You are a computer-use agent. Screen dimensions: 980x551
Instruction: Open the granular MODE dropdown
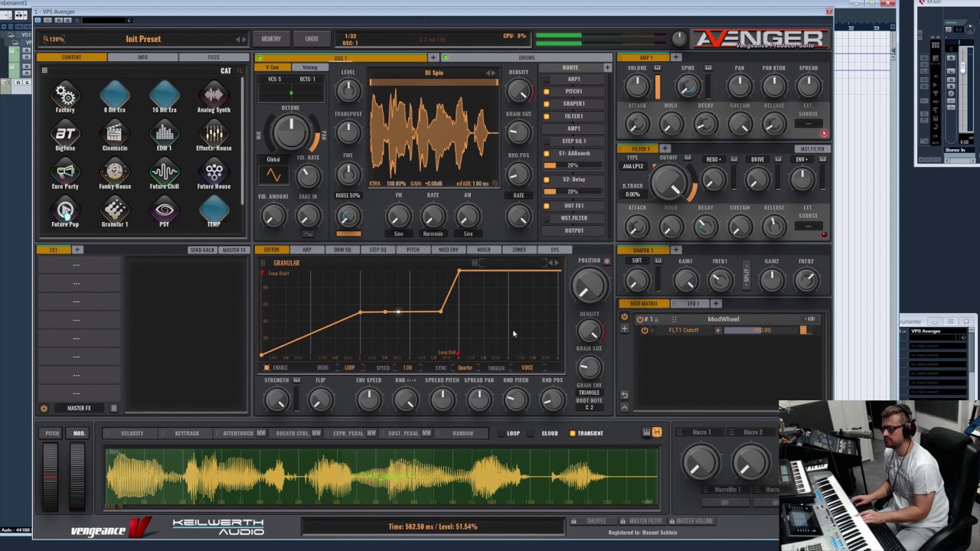tap(350, 368)
